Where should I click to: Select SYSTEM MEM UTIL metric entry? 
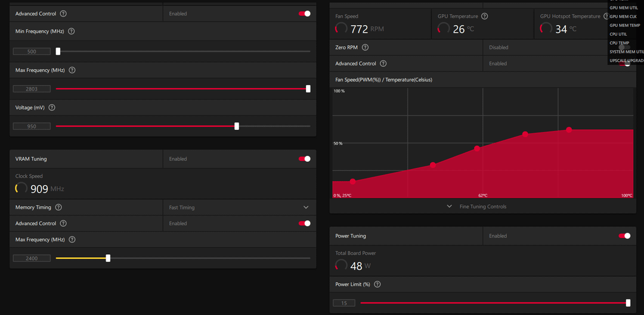point(626,52)
